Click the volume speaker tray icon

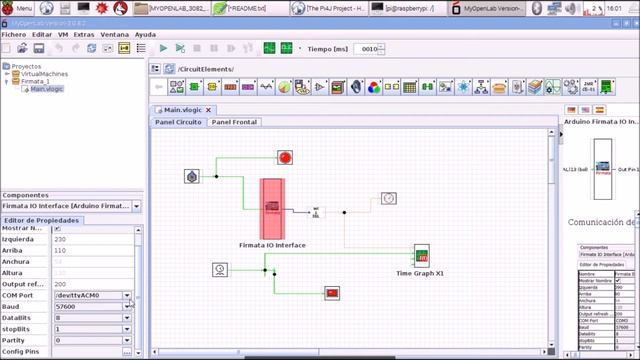571,8
